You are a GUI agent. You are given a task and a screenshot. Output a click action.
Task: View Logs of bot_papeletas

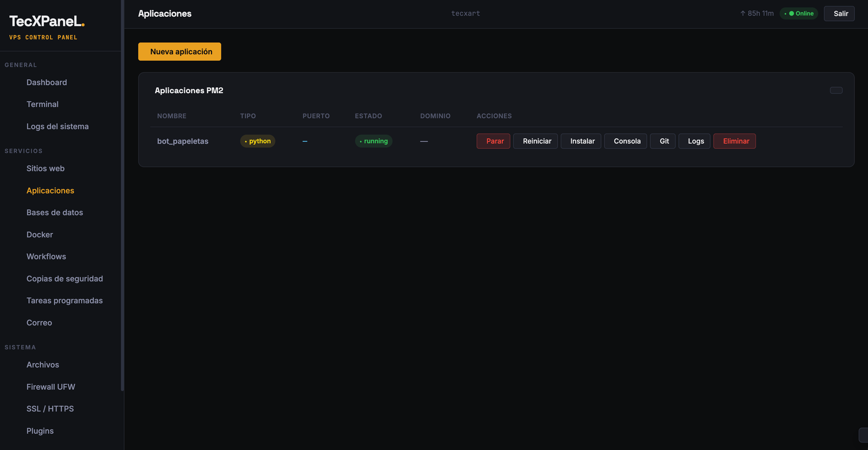click(x=694, y=141)
